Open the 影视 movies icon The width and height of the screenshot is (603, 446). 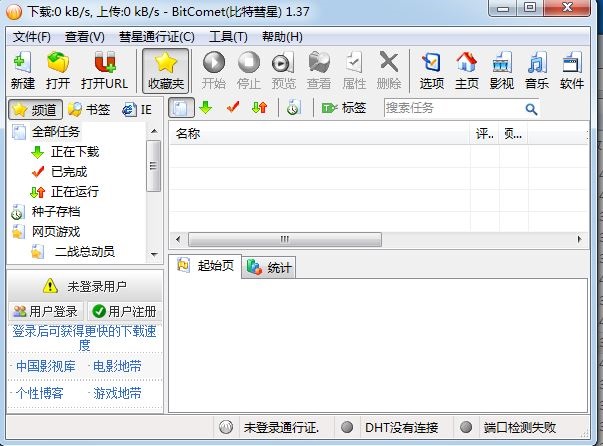pos(501,71)
